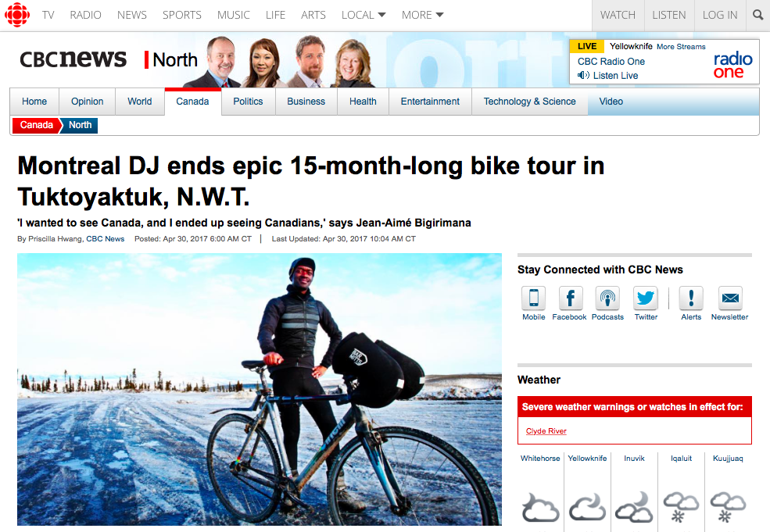The image size is (770, 532).
Task: Open the search magnifier icon
Action: [757, 15]
